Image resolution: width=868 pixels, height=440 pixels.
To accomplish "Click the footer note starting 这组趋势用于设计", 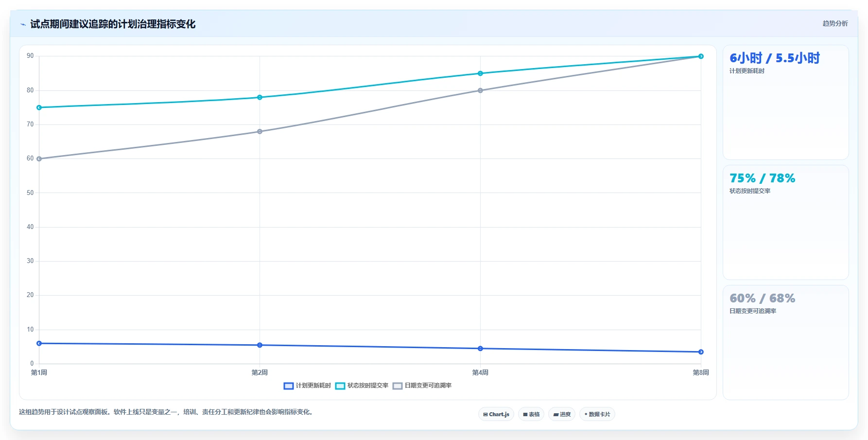I will [167, 412].
